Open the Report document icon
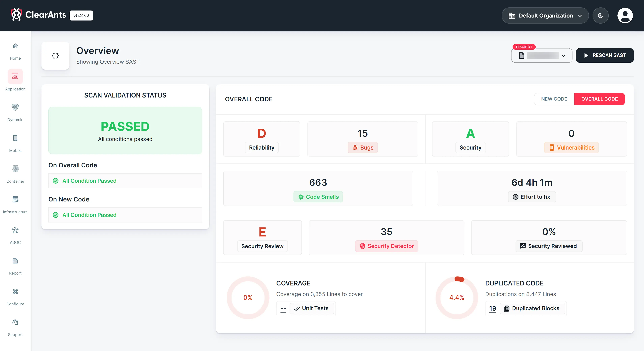644x351 pixels. tap(15, 261)
